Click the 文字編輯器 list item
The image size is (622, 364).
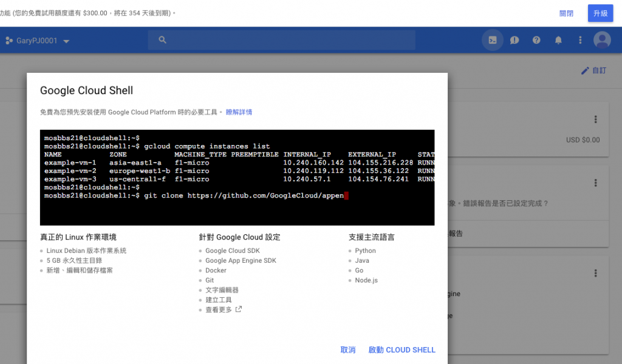click(222, 291)
